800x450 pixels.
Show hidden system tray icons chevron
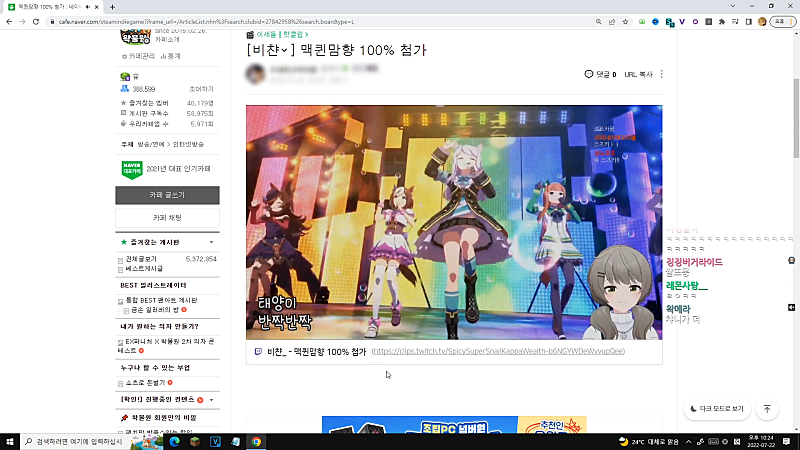(688, 441)
